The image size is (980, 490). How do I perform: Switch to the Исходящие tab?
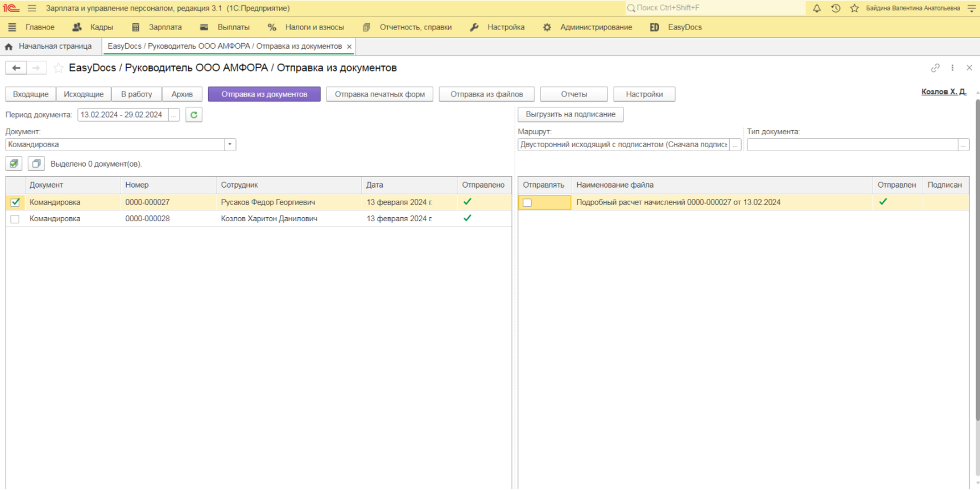[84, 94]
